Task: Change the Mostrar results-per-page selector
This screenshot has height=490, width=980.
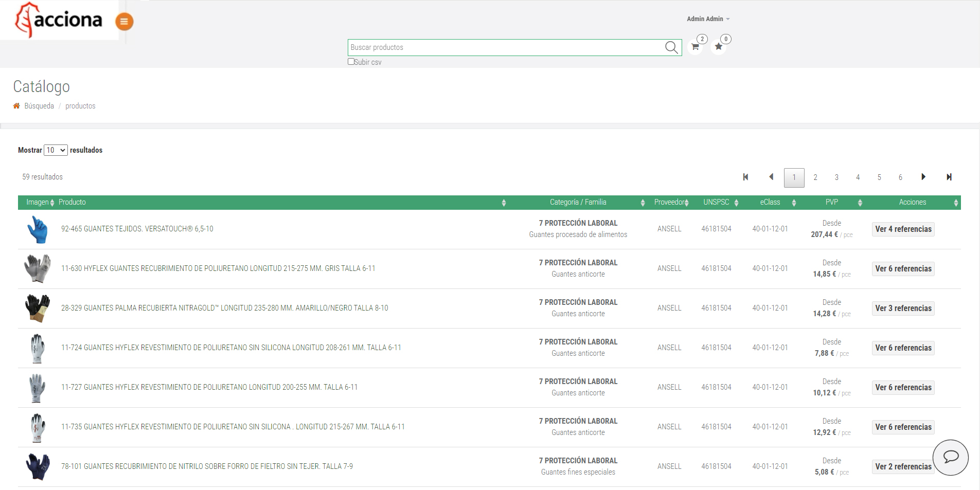Action: click(55, 150)
